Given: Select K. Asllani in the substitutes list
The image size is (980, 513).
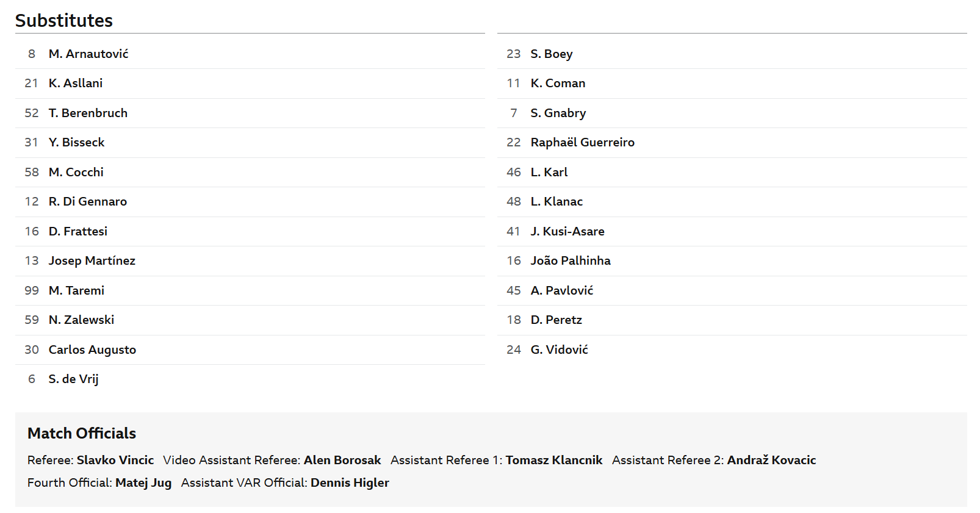Looking at the screenshot, I should [x=76, y=83].
